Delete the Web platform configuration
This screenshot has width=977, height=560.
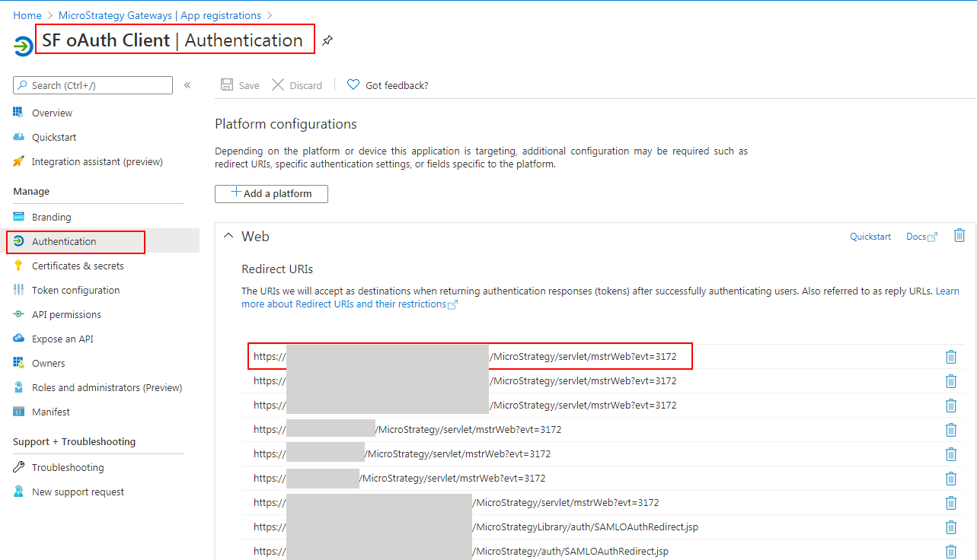pos(959,235)
